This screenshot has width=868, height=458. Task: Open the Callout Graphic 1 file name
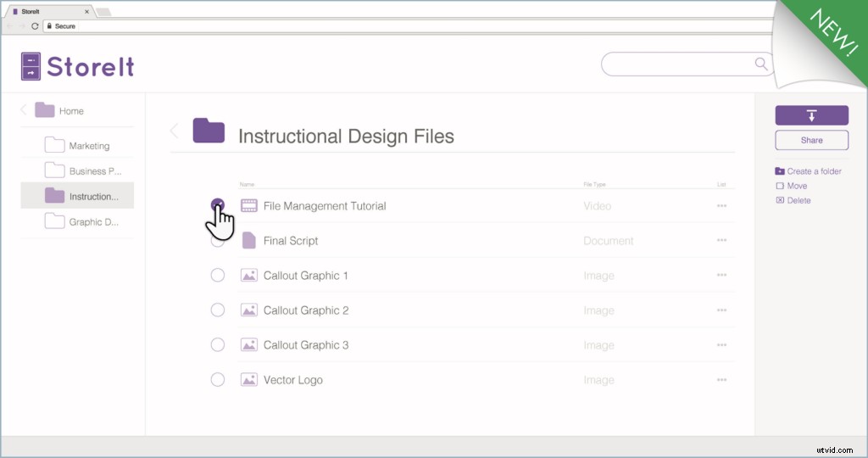(305, 276)
